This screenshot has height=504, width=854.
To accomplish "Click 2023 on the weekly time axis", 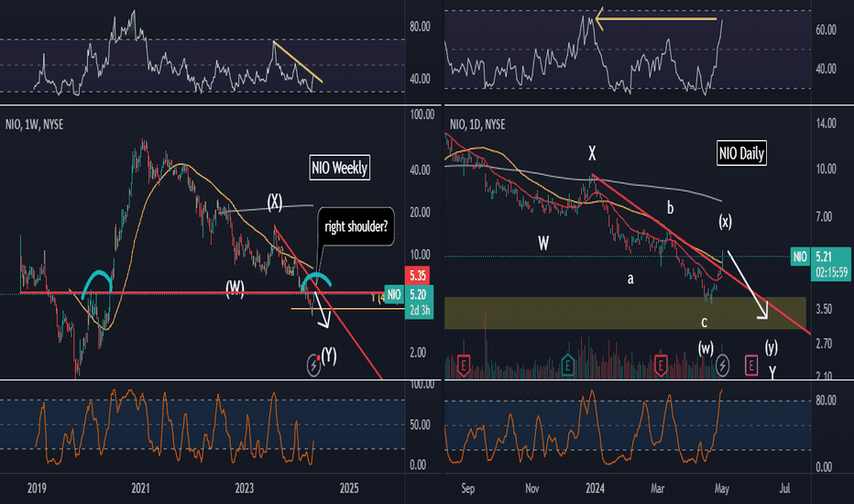I will 245,488.
